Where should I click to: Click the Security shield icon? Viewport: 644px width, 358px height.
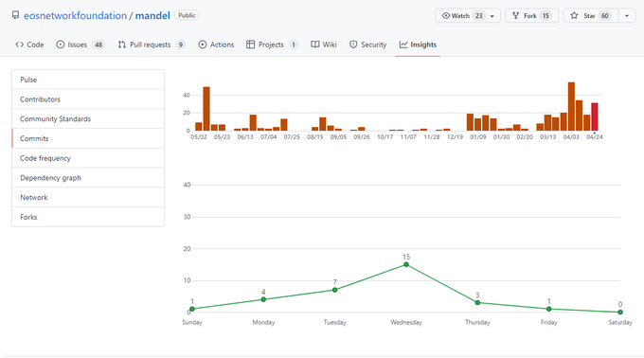[x=353, y=45]
